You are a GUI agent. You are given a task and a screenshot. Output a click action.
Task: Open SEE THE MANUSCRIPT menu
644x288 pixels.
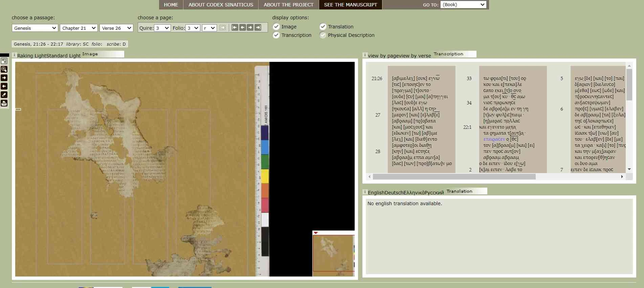(x=351, y=5)
